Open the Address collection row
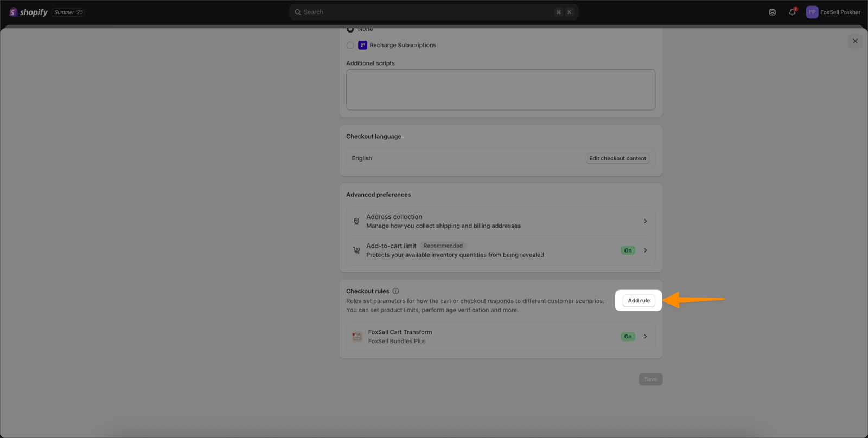 [x=501, y=221]
